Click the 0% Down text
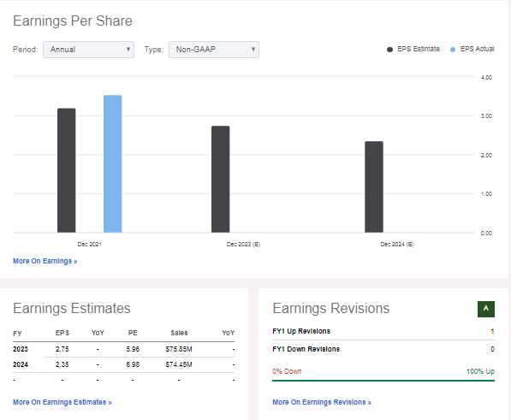This screenshot has width=511, height=420. [x=287, y=371]
